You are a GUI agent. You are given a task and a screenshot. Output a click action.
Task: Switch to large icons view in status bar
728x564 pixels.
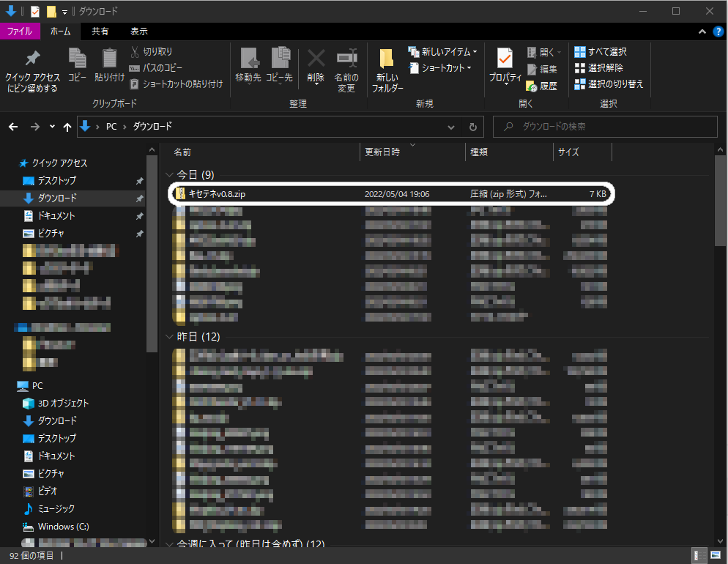coord(715,556)
